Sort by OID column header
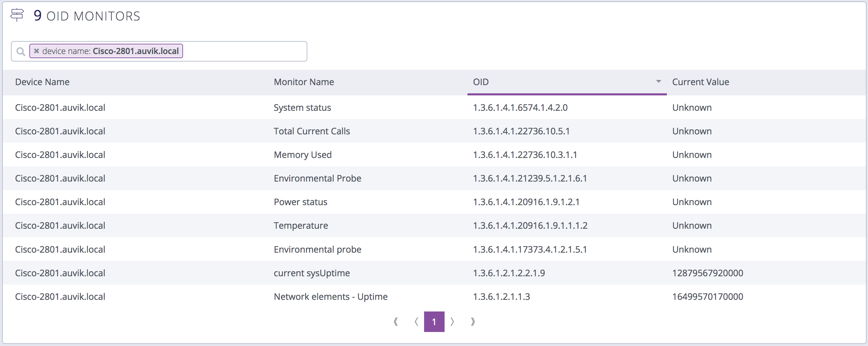 click(481, 82)
